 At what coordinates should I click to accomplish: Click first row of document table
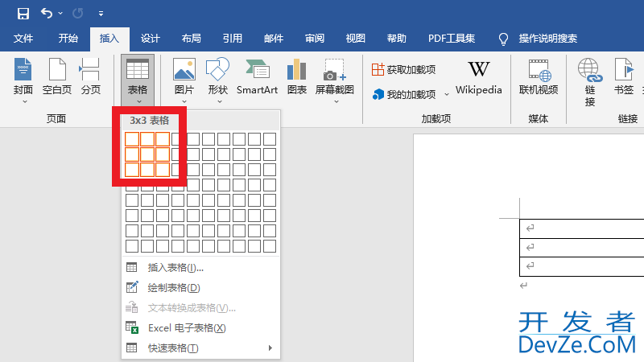point(581,228)
